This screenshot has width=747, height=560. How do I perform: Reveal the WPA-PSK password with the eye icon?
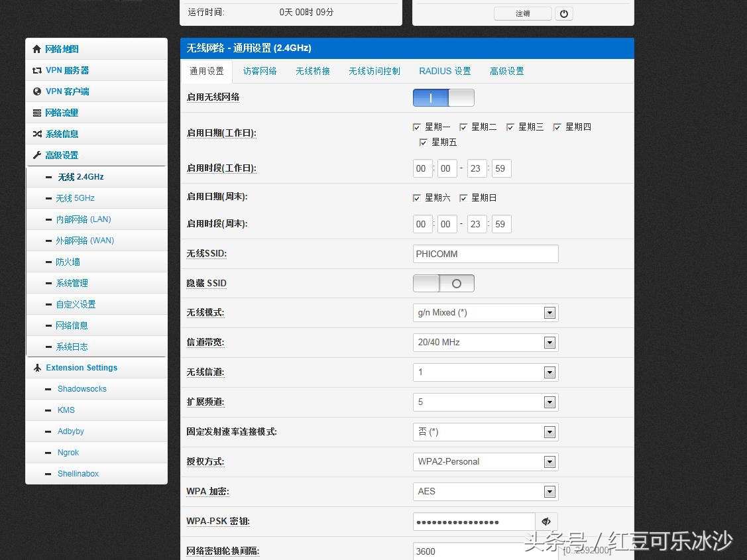[x=546, y=522]
